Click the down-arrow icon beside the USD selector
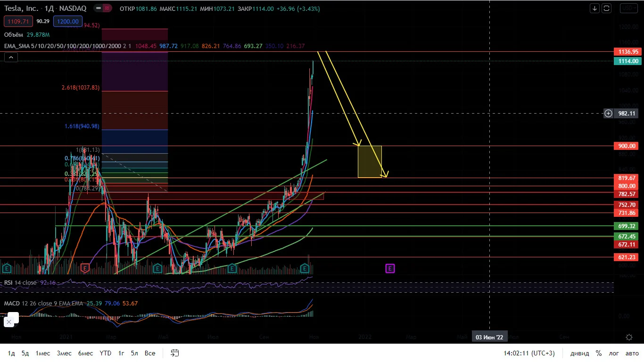 point(594,8)
